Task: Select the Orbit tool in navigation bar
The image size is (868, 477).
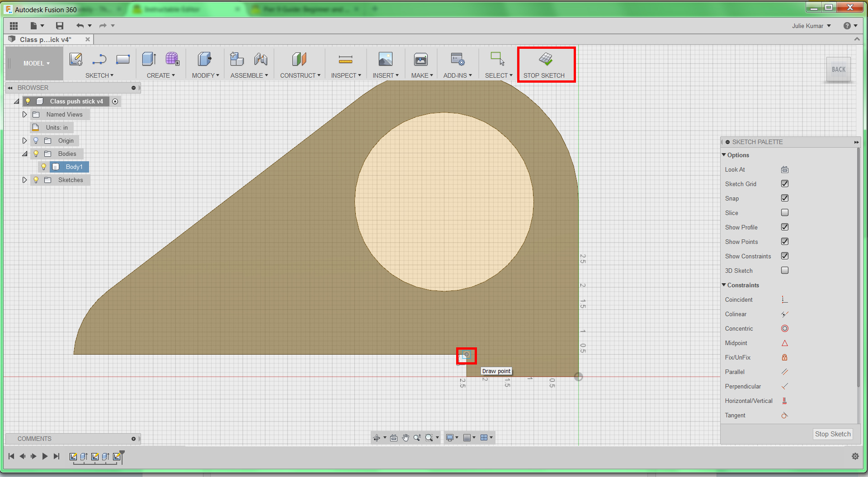Action: 376,438
